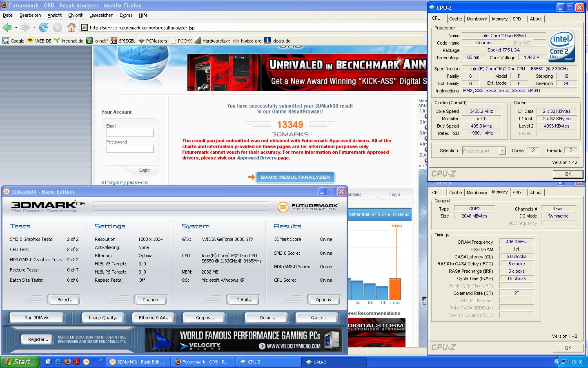This screenshot has width=588, height=368.
Task: Click Firefox Forward arrow button
Action: click(x=25, y=27)
